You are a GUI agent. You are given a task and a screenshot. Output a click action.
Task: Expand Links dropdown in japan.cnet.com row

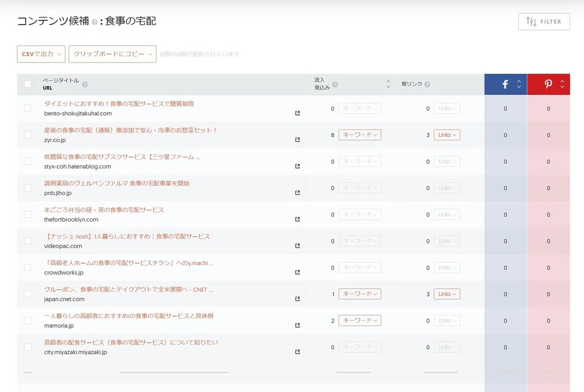click(447, 294)
